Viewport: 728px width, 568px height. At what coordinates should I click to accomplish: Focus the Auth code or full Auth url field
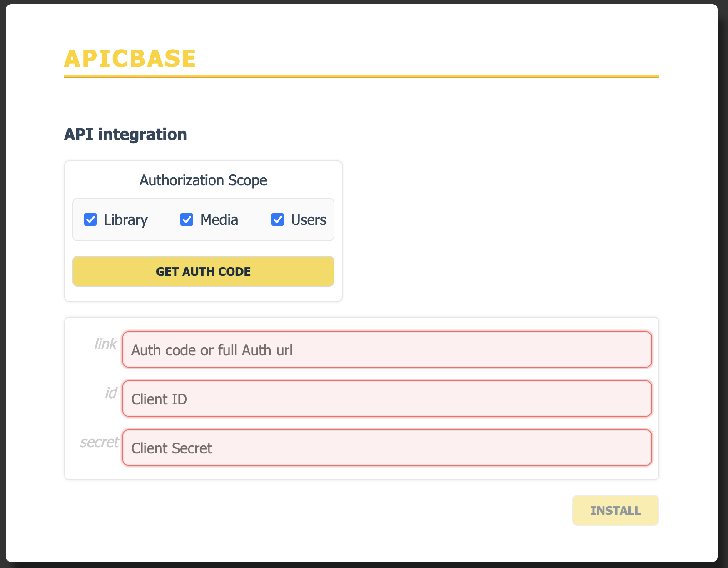tap(387, 349)
